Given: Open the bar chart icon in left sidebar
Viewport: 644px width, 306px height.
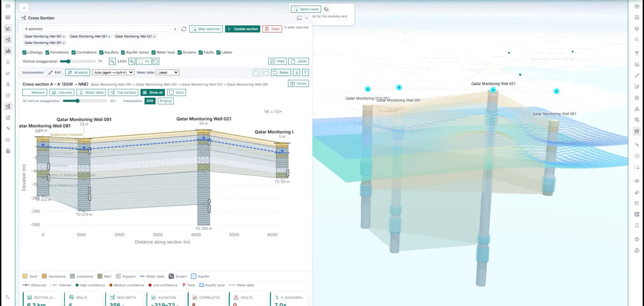Looking at the screenshot, I should pos(8,51).
